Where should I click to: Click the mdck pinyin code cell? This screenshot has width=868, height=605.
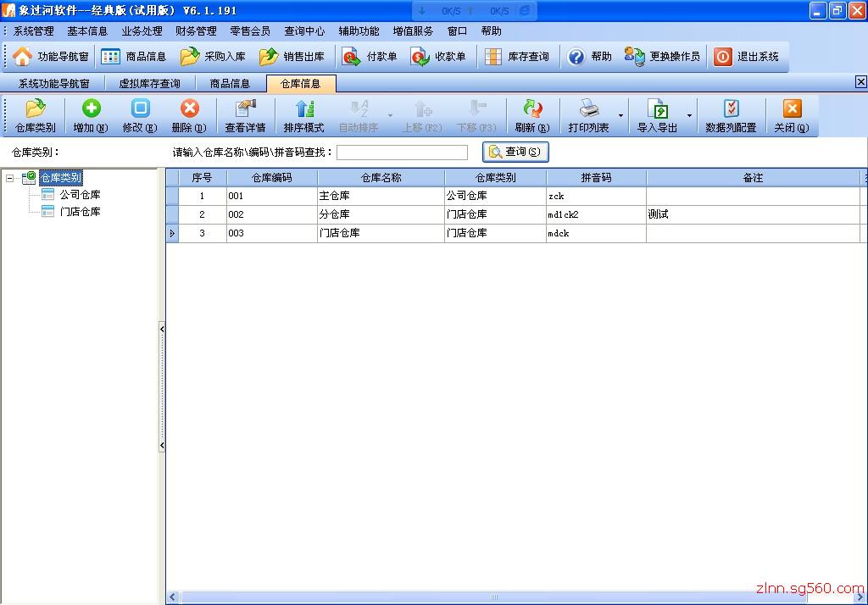(x=596, y=234)
